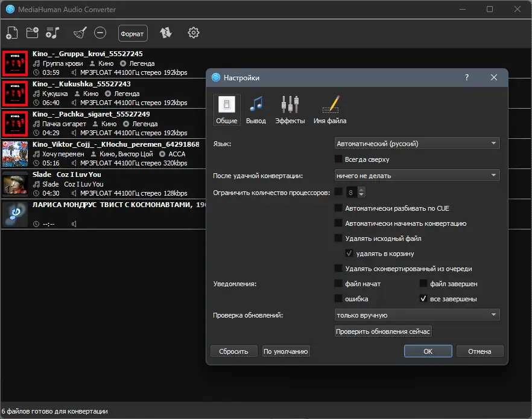Expand the Язык language dropdown
This screenshot has width=532, height=419.
click(x=417, y=143)
